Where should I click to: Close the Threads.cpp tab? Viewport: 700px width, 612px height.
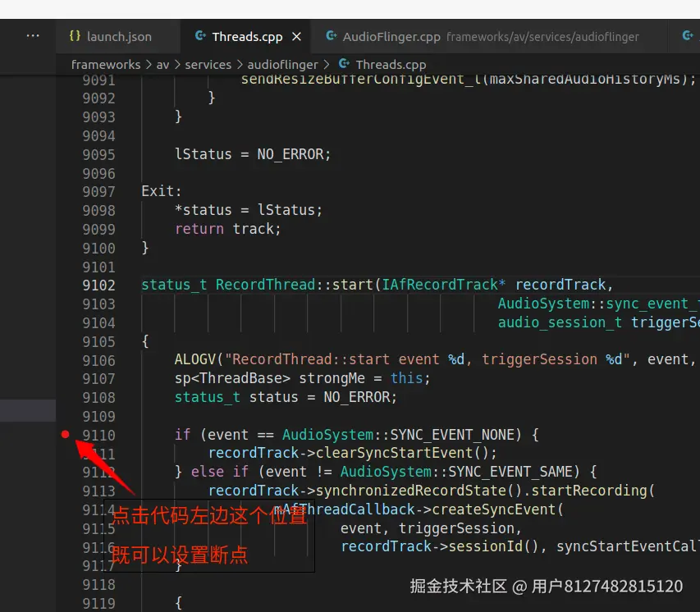[296, 37]
